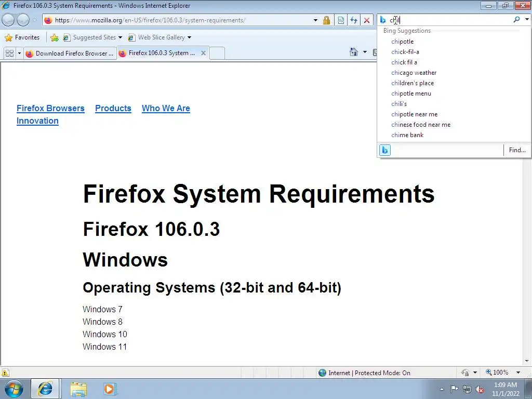
Task: Choose the chicago weather suggestion
Action: 414,73
